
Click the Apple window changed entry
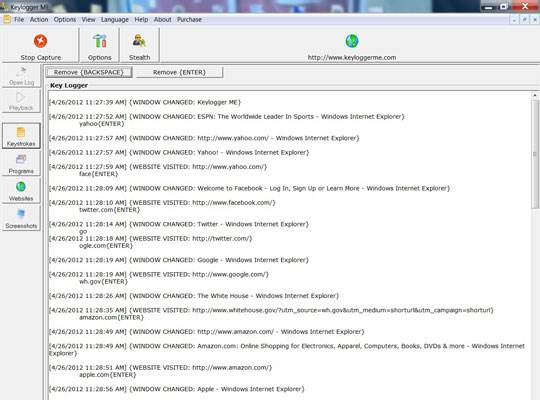tap(177, 389)
